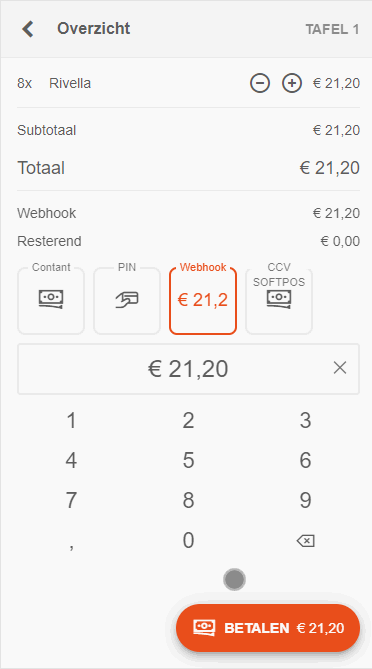
Task: Tap the comma key on keypad
Action: pos(72,545)
